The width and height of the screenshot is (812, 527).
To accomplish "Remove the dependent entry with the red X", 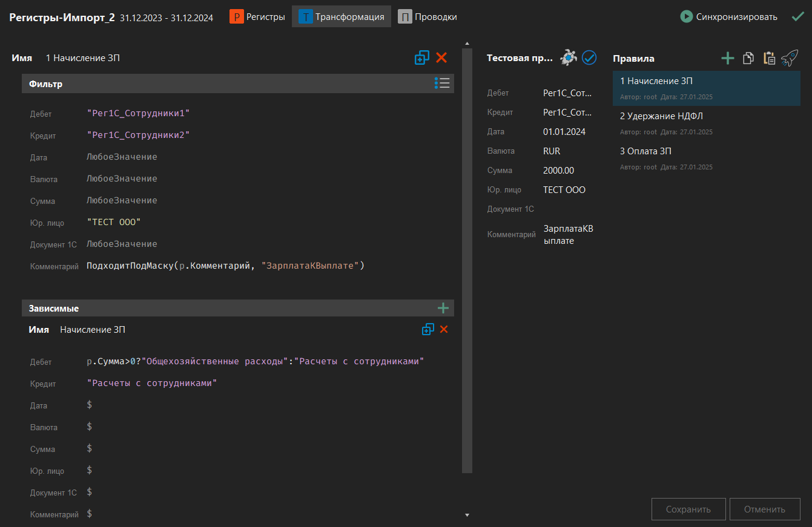I will [x=444, y=329].
